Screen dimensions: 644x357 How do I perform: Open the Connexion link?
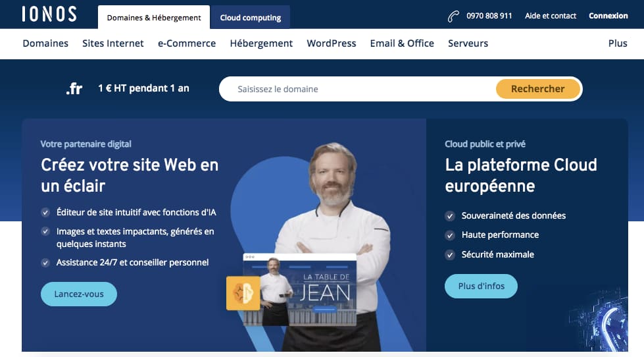click(608, 16)
